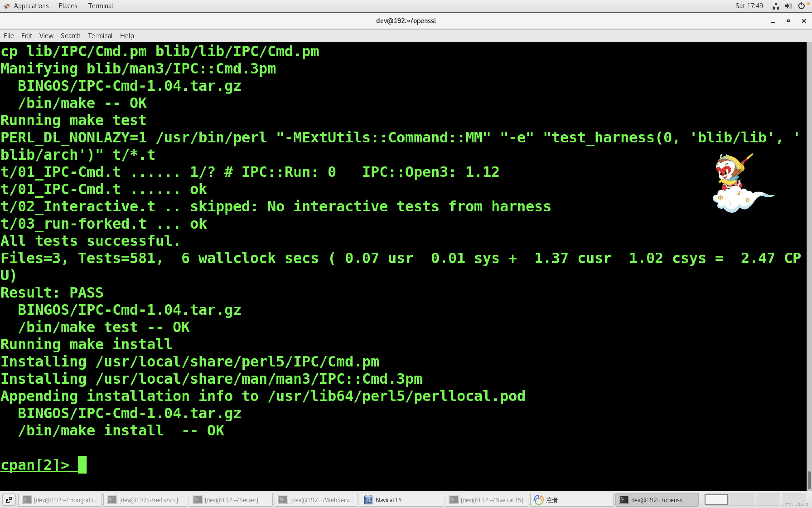
Task: Switch to 注册 window in taskbar
Action: click(572, 500)
